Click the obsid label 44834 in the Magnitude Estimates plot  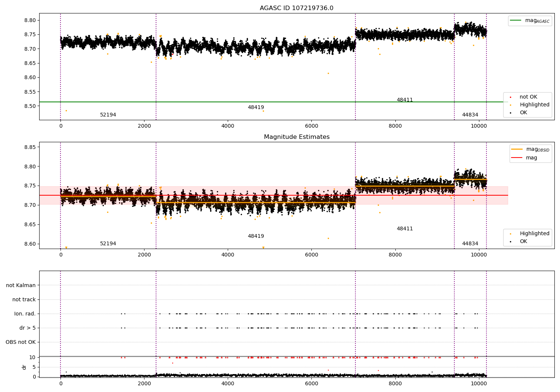point(470,244)
